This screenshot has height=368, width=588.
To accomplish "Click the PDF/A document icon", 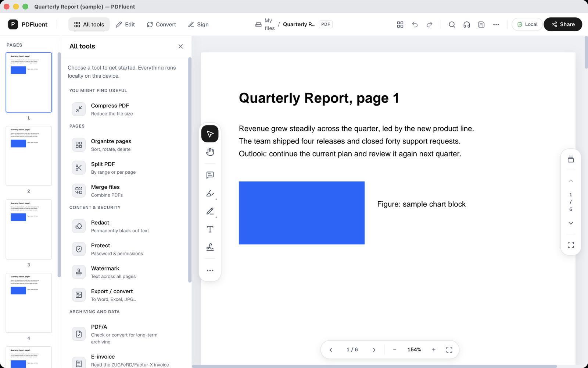I will [x=79, y=334].
